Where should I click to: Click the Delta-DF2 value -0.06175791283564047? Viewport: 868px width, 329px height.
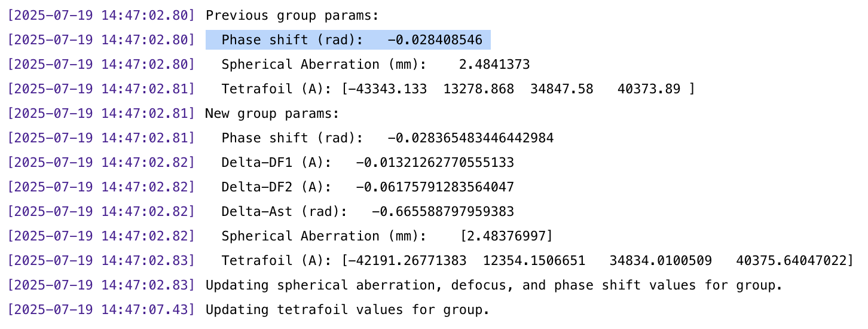435,187
